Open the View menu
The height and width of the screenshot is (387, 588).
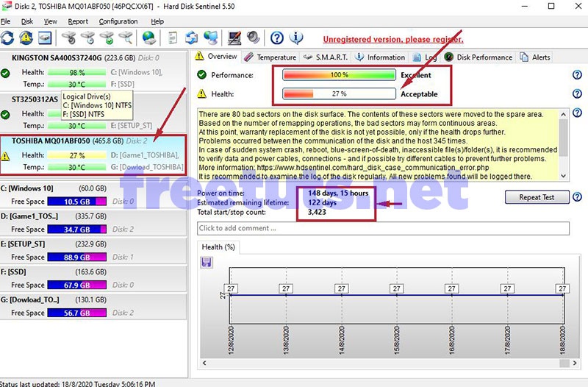50,21
